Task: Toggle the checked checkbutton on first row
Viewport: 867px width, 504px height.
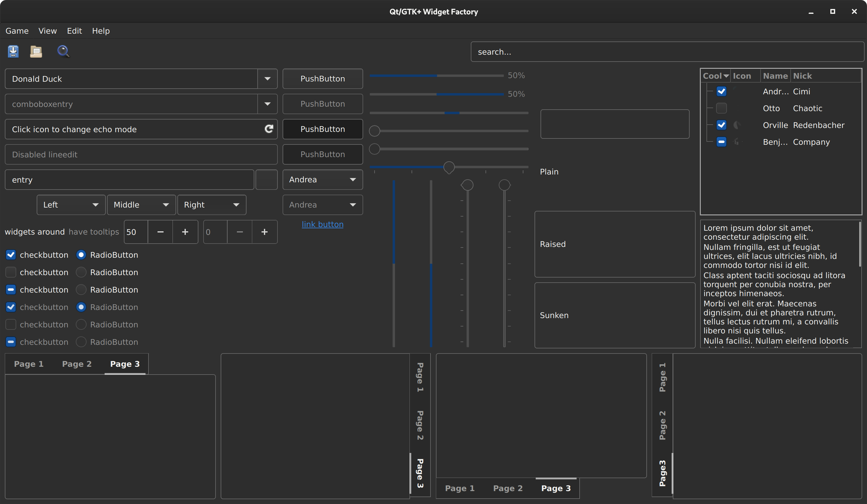Action: (x=11, y=255)
